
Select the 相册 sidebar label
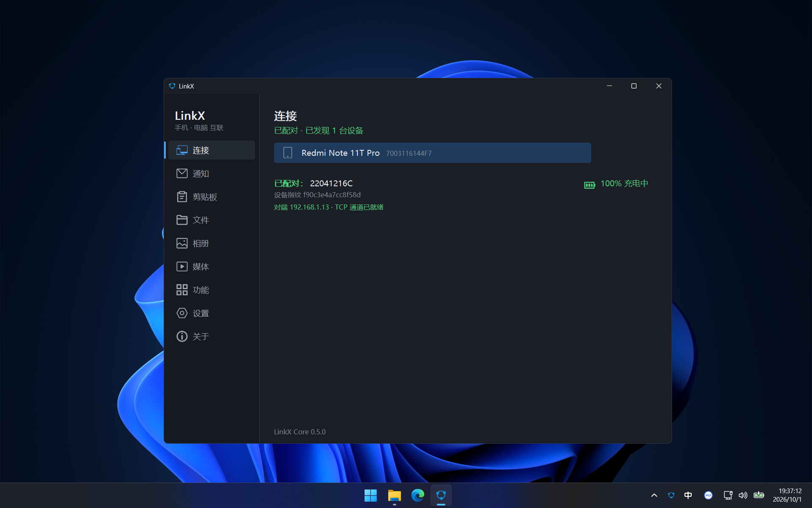click(201, 243)
